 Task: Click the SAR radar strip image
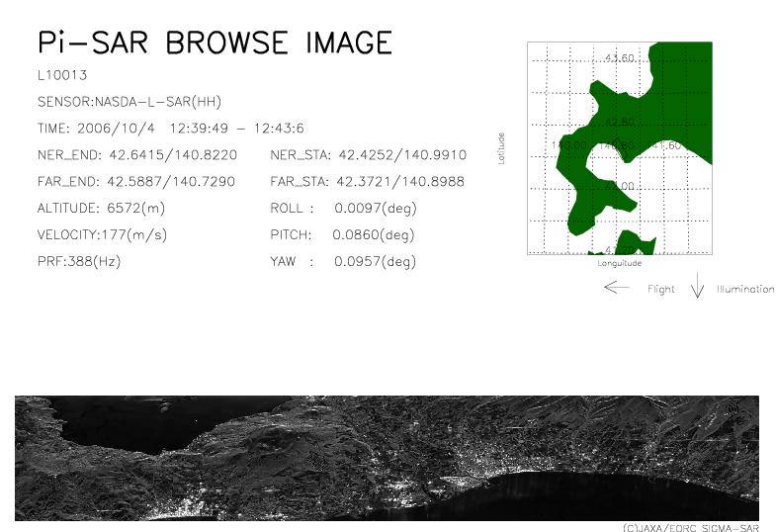point(387,458)
